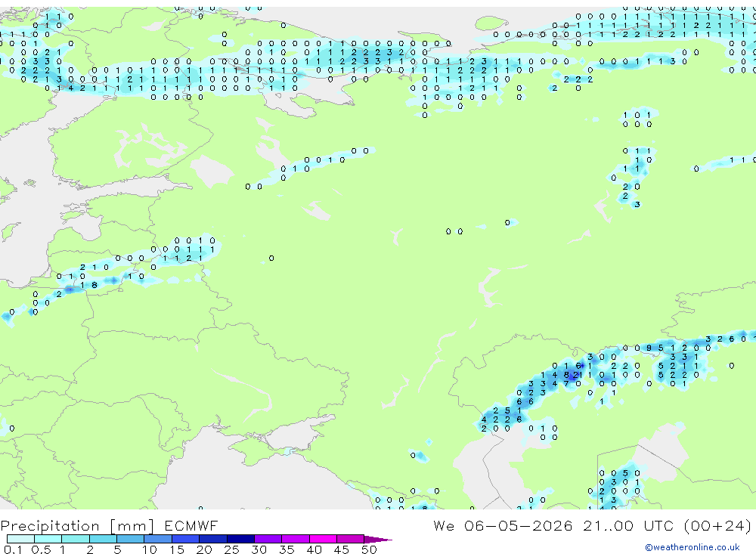
Task: Click the 50 legend scale label
Action: click(x=369, y=549)
